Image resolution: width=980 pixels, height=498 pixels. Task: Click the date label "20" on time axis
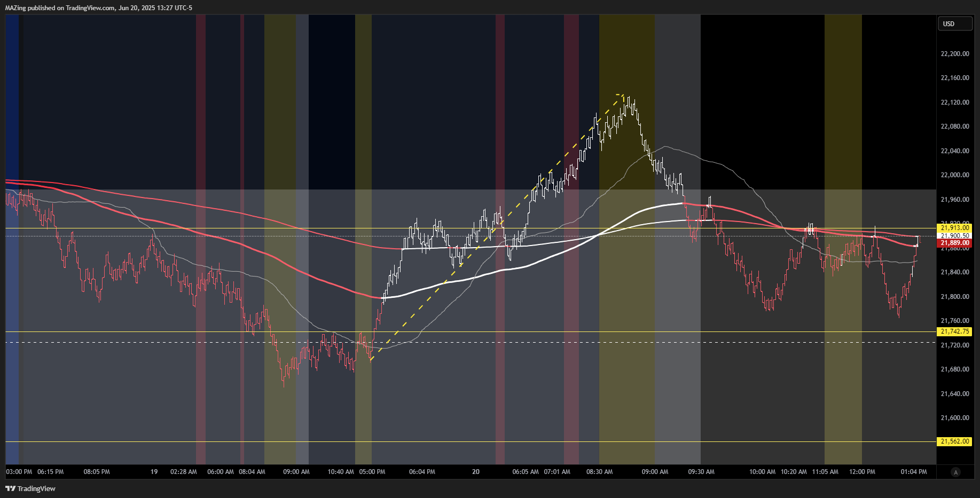[x=476, y=472]
